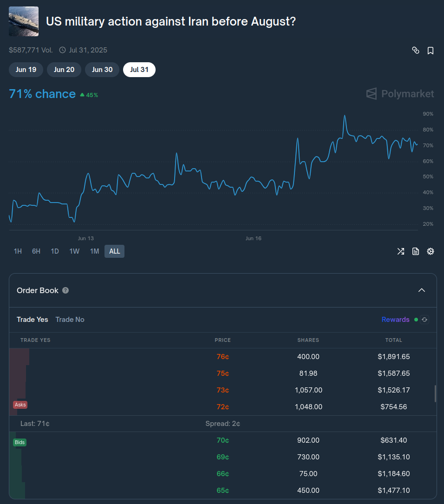Click the Order Book help question mark

click(65, 290)
